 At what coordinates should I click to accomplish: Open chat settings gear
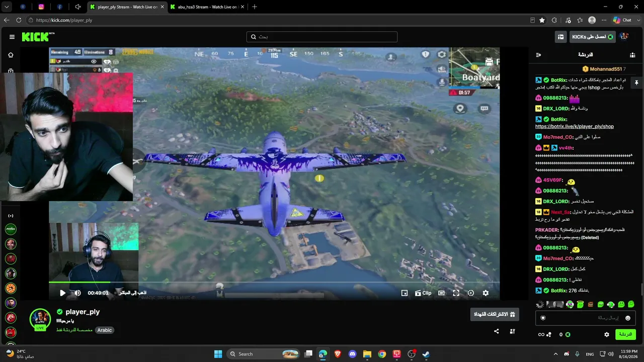pos(607,334)
